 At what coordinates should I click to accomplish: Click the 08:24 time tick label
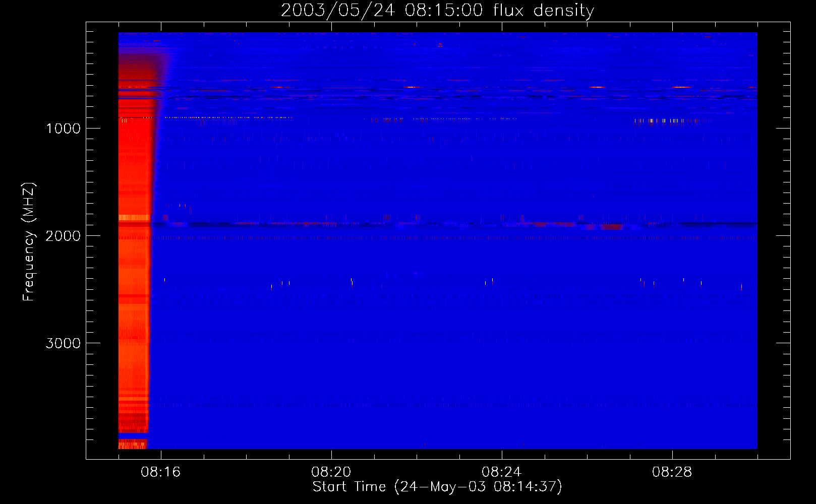pyautogui.click(x=502, y=472)
